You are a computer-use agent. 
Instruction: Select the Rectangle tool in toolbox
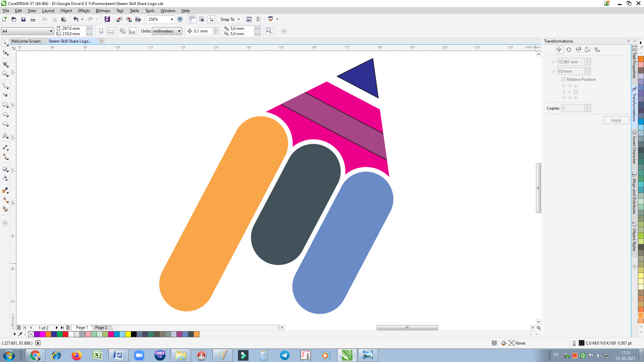5,105
